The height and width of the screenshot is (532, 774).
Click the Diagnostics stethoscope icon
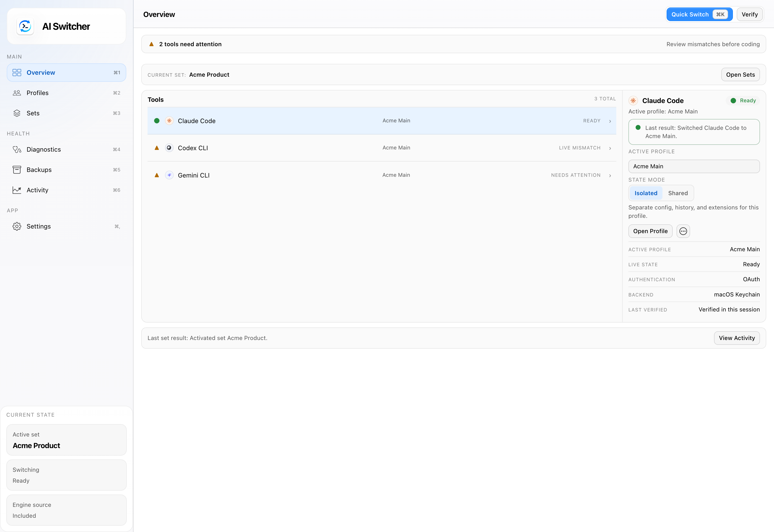(17, 150)
